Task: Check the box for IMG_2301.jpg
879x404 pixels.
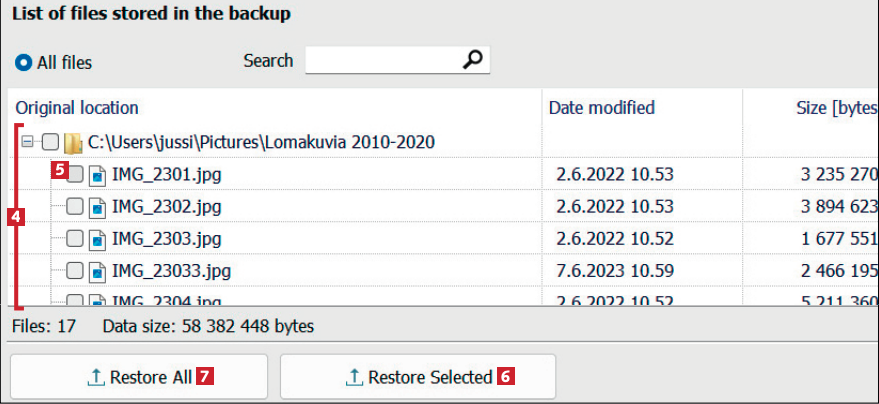Action: [76, 175]
